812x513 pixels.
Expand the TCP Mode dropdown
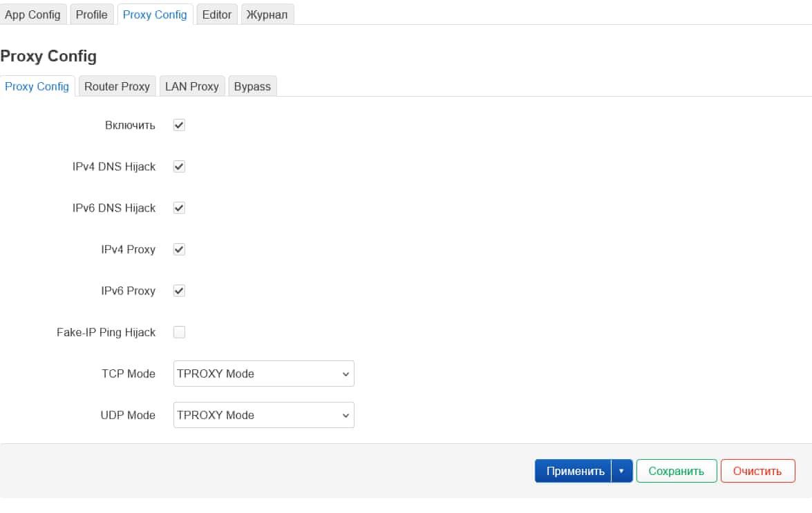(263, 374)
